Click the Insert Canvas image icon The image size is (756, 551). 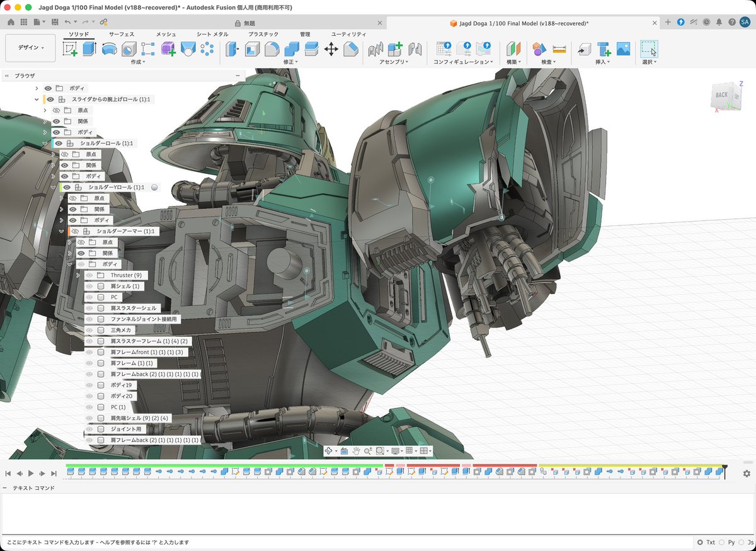pos(623,49)
